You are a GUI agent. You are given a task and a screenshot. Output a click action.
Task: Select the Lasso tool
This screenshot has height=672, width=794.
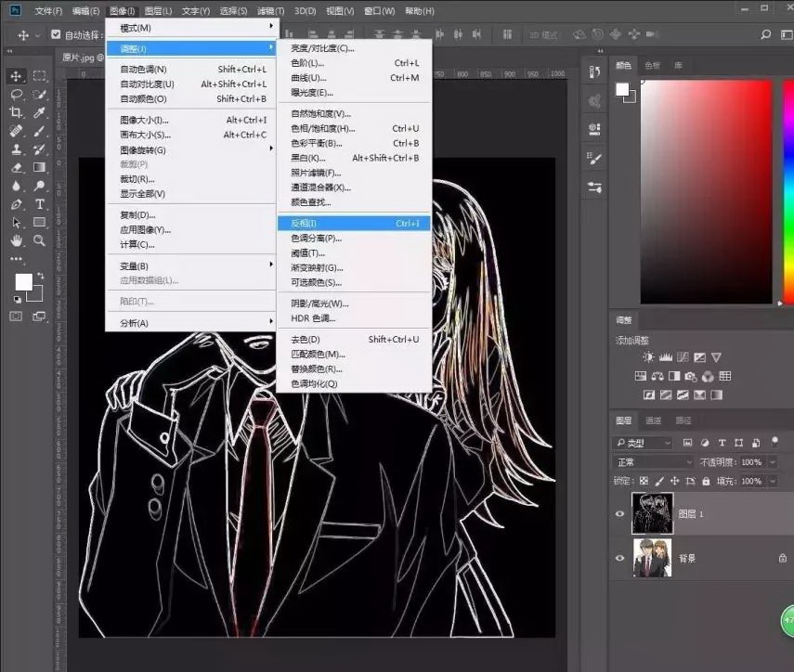16,94
